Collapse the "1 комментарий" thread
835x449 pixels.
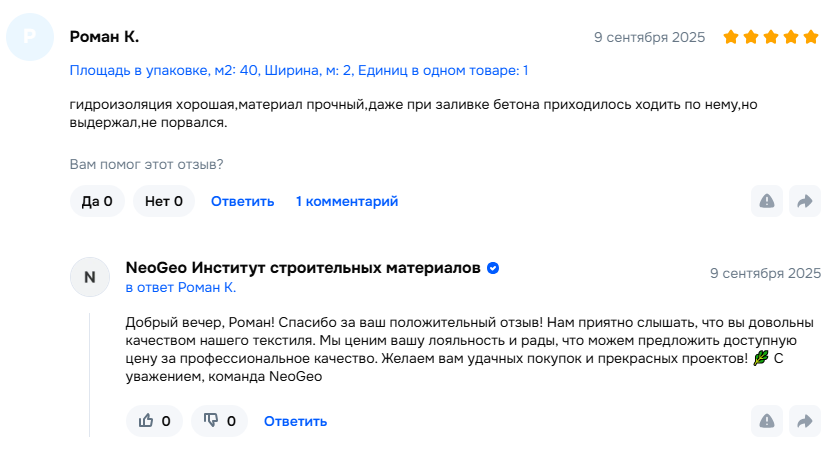[x=347, y=201]
